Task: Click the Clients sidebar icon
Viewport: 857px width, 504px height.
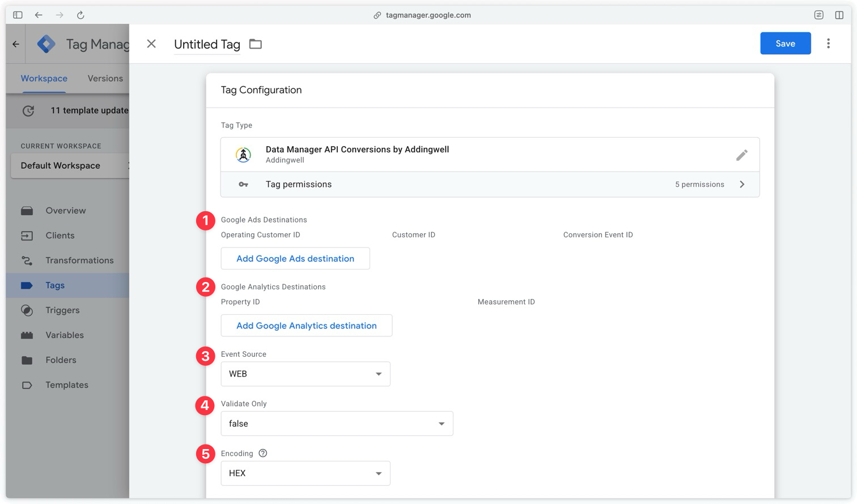Action: click(x=27, y=236)
